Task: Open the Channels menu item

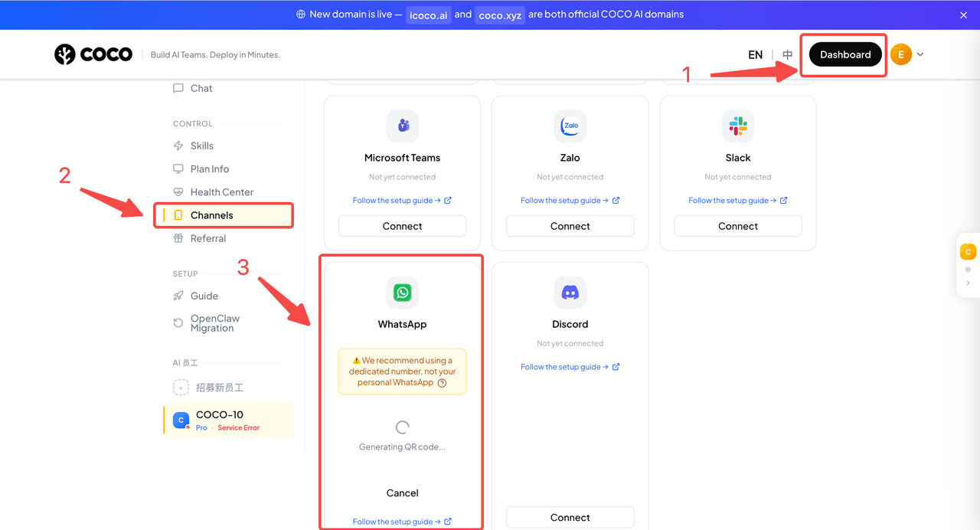Action: click(x=224, y=215)
